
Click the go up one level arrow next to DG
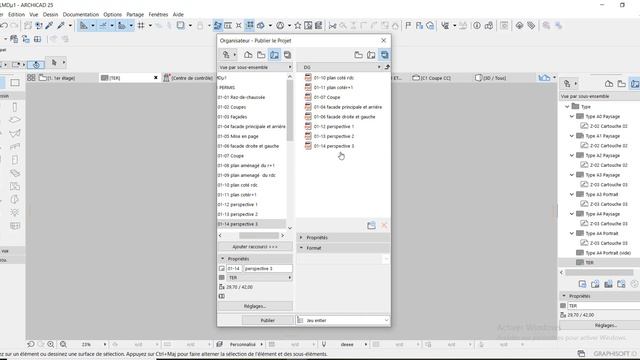[x=387, y=67]
